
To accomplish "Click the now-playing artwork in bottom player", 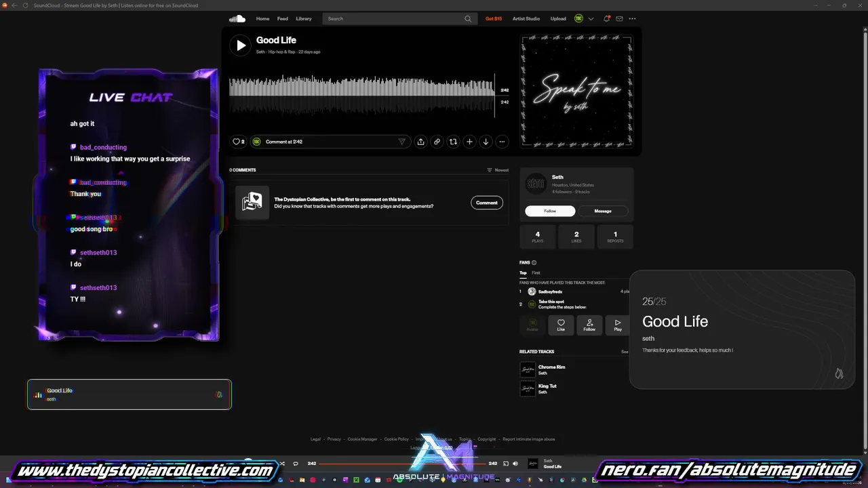I will pyautogui.click(x=534, y=464).
